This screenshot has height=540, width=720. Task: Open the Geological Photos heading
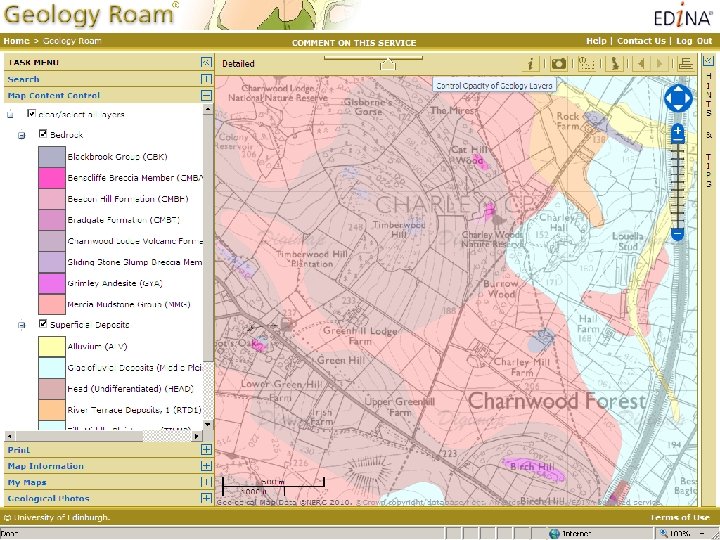[x=48, y=498]
